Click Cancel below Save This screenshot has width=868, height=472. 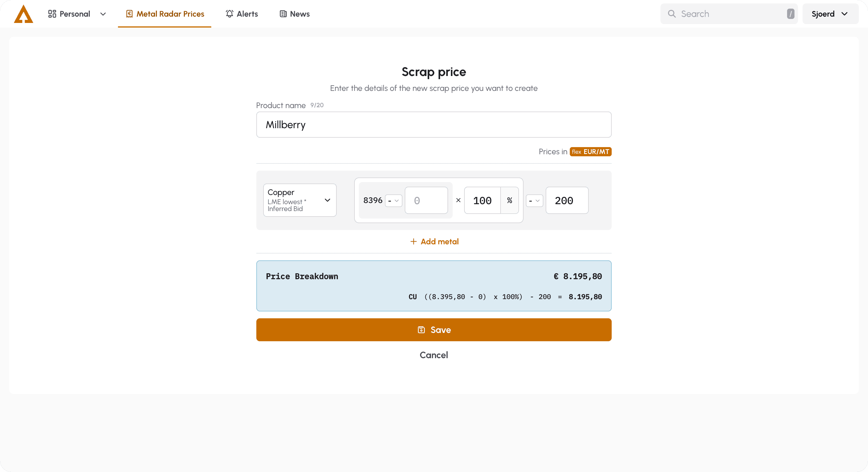[x=434, y=355]
